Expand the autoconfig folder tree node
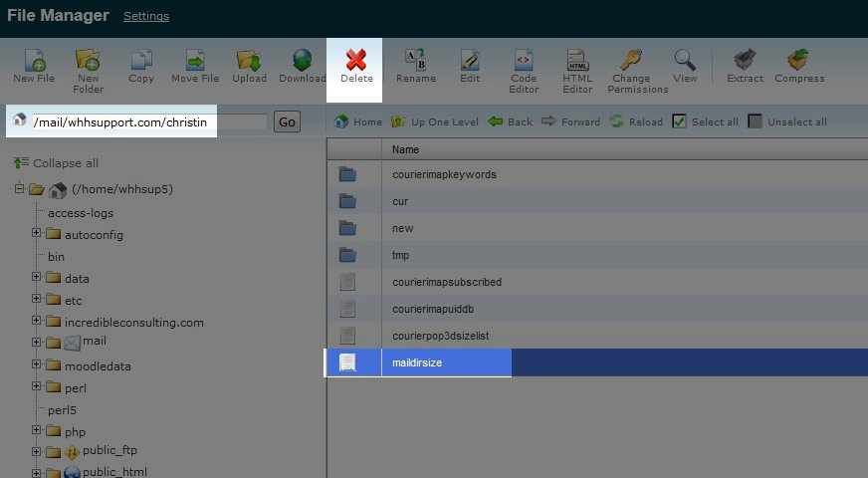Image resolution: width=868 pixels, height=478 pixels. [x=37, y=234]
